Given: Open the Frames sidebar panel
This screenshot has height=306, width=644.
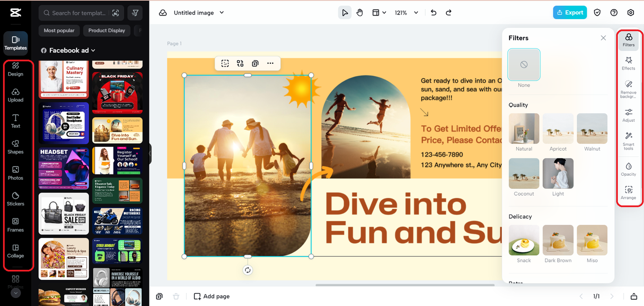Looking at the screenshot, I should point(16,225).
